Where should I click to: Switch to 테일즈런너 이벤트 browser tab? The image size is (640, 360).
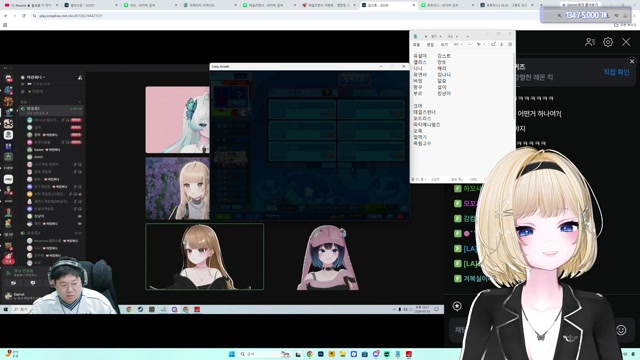[327, 5]
